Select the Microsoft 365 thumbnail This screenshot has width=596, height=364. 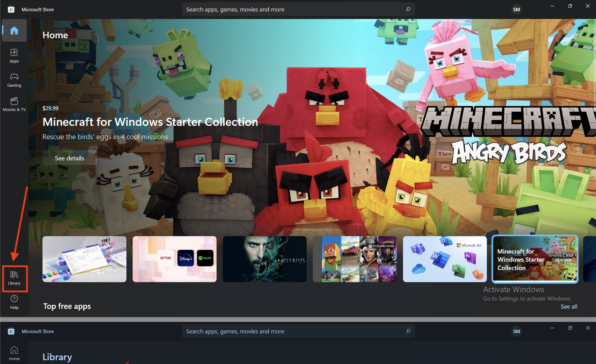point(445,259)
